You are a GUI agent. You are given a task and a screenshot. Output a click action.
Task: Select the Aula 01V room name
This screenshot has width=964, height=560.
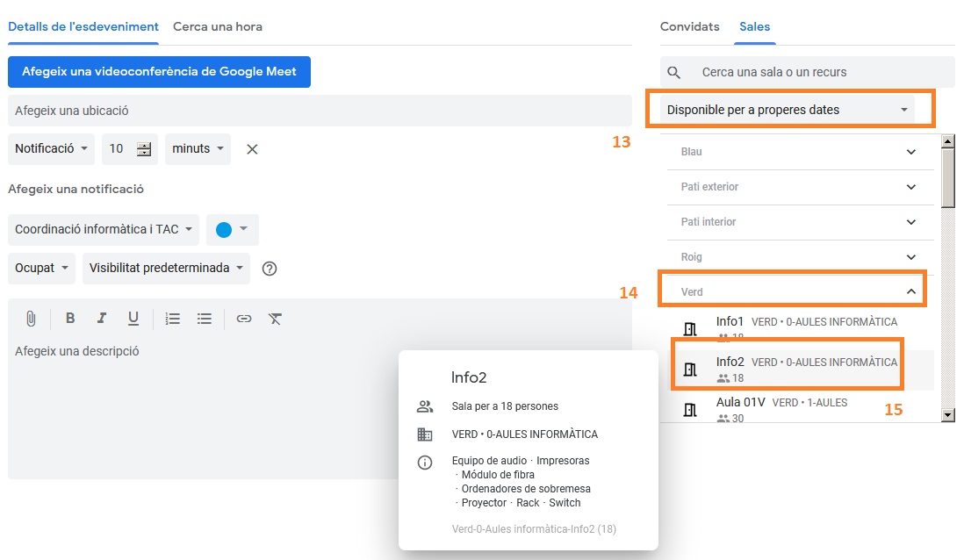pos(741,403)
